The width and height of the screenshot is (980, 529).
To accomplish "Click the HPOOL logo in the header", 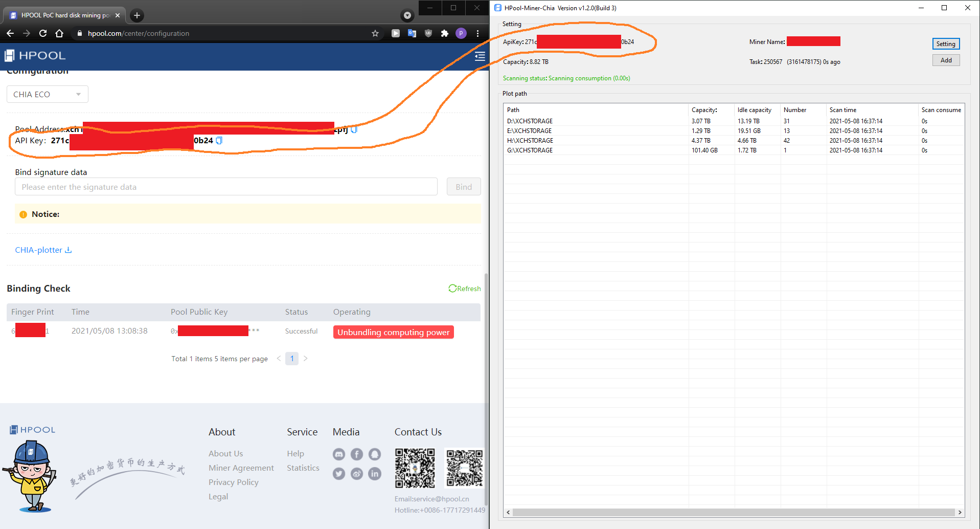I will [34, 55].
